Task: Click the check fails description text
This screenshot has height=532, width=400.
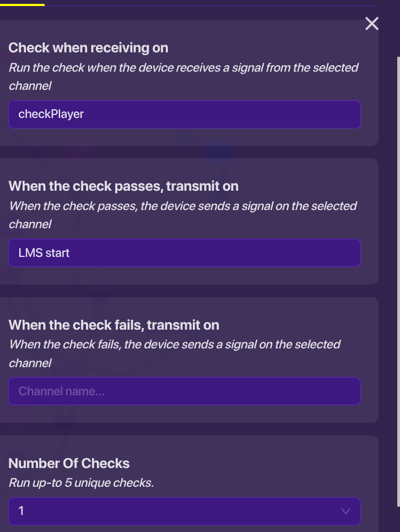Action: click(x=175, y=345)
